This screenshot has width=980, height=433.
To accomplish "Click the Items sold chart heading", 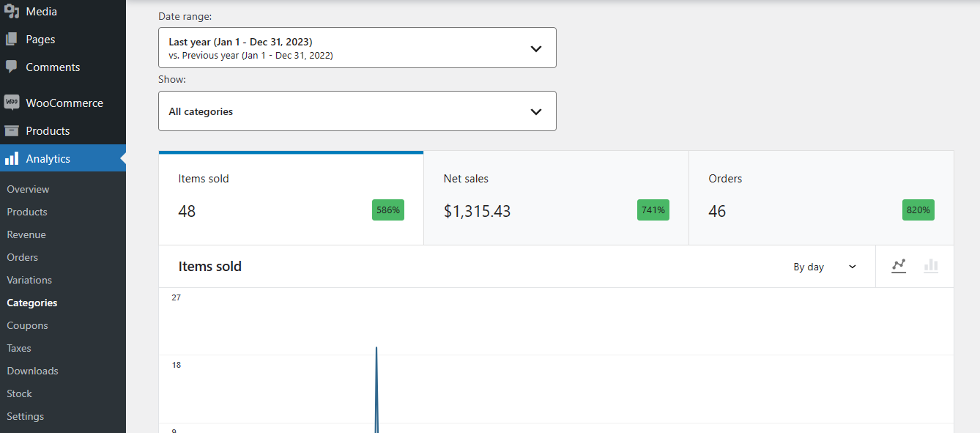I will coord(210,267).
